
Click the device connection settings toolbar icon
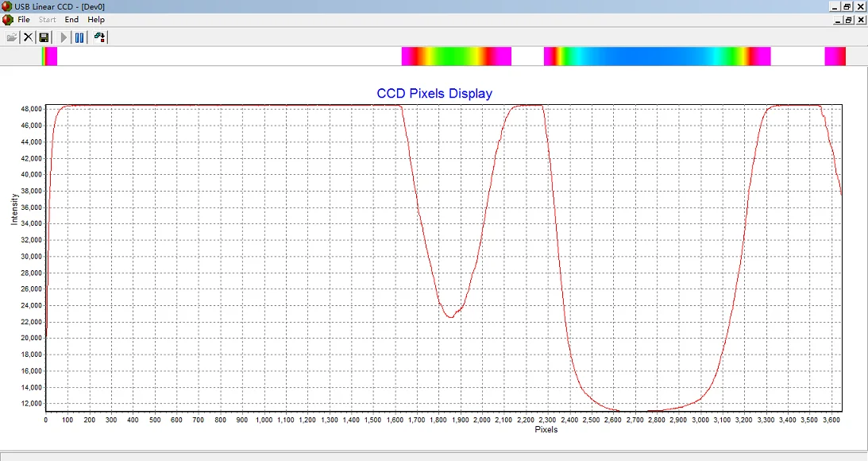click(x=99, y=37)
